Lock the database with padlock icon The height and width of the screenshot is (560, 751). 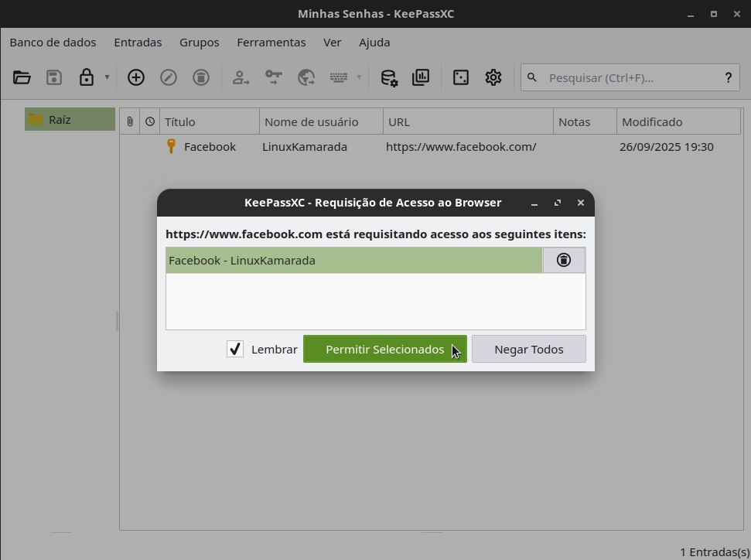pos(87,77)
